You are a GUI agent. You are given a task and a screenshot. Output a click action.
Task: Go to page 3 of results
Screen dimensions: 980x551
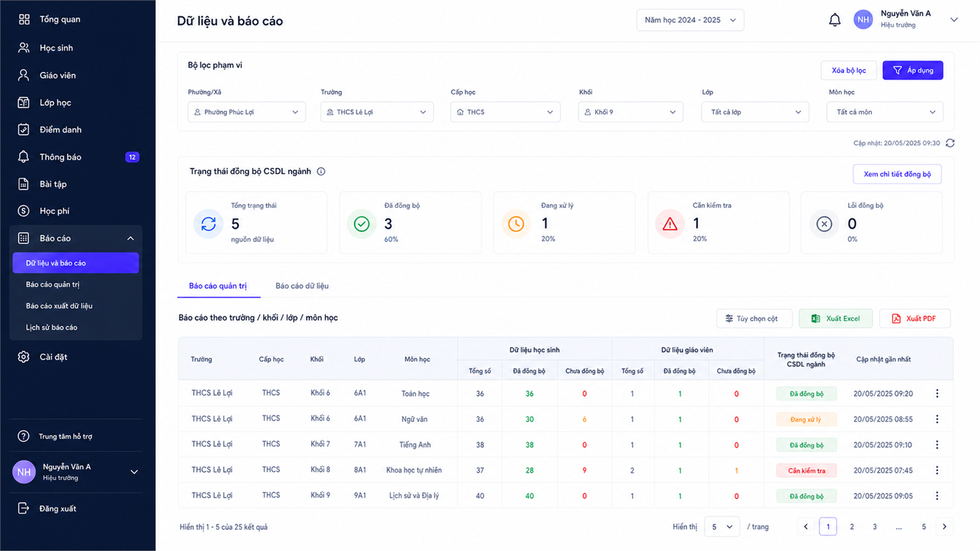875,527
